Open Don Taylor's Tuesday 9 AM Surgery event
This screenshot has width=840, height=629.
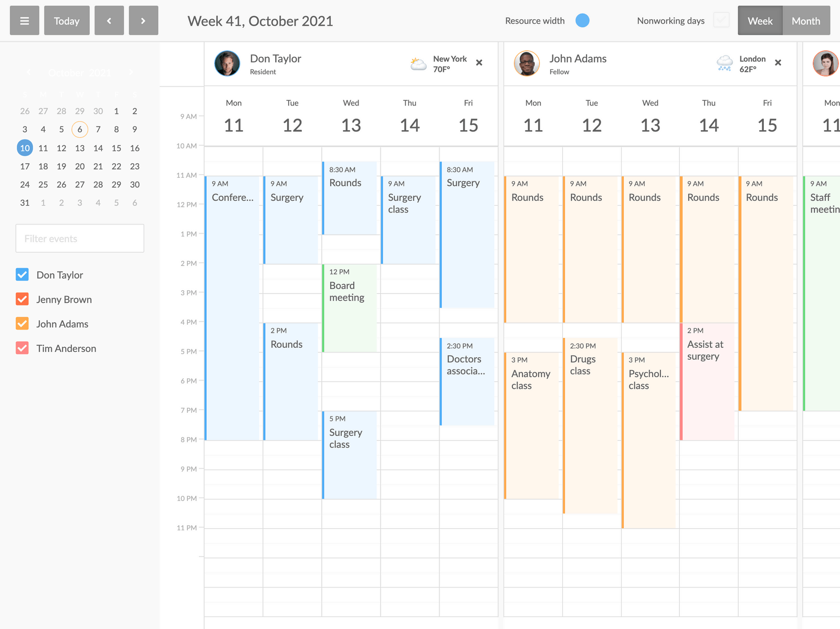[x=290, y=220]
